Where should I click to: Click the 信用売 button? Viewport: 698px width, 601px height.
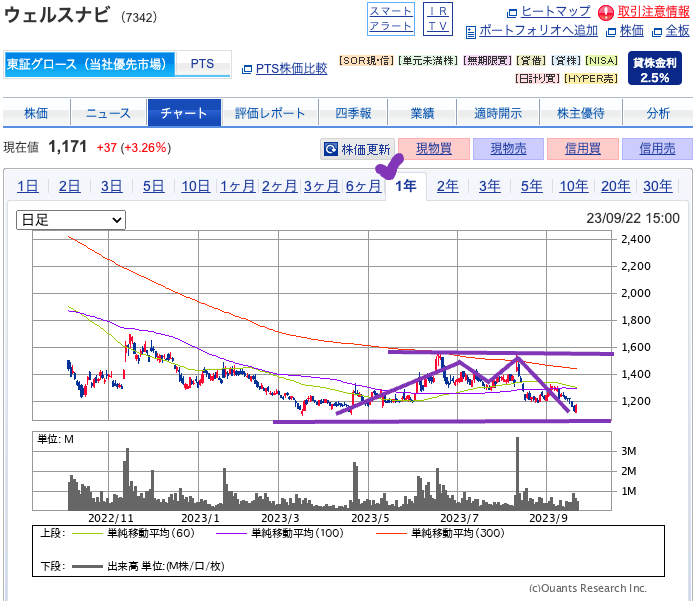pyautogui.click(x=657, y=149)
